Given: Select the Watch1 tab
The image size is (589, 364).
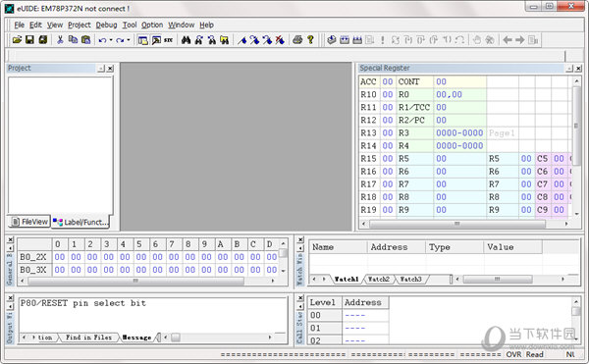Looking at the screenshot, I should tap(347, 279).
